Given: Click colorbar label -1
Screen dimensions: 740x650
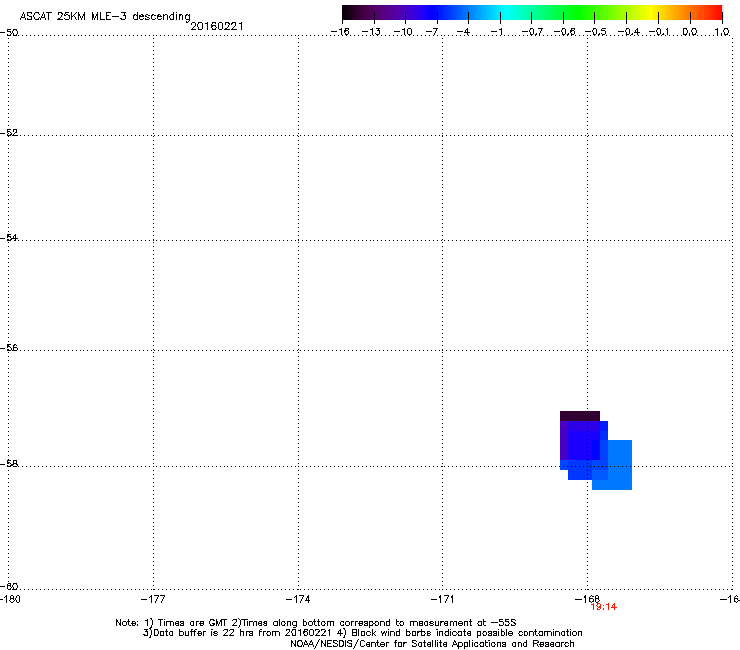Looking at the screenshot, I should click(496, 32).
